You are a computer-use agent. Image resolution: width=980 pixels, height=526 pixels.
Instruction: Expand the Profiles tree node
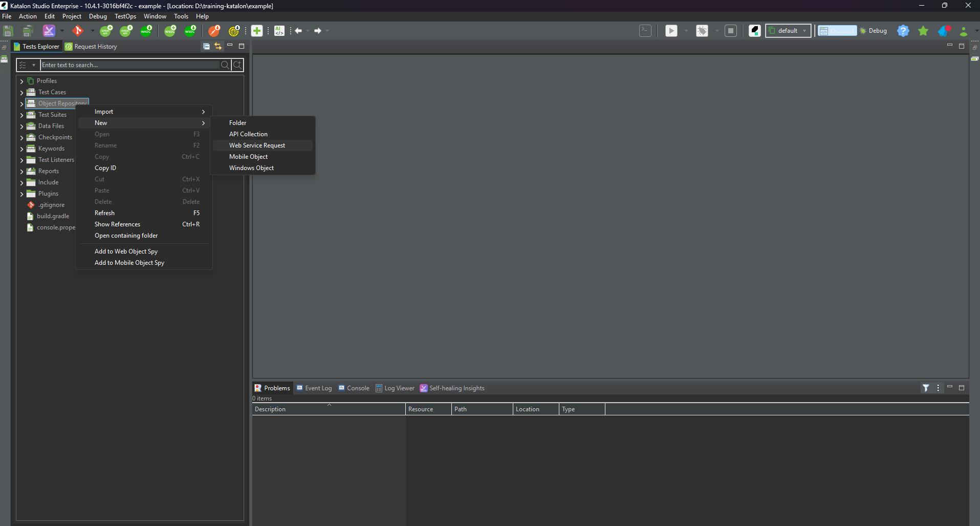tap(21, 81)
